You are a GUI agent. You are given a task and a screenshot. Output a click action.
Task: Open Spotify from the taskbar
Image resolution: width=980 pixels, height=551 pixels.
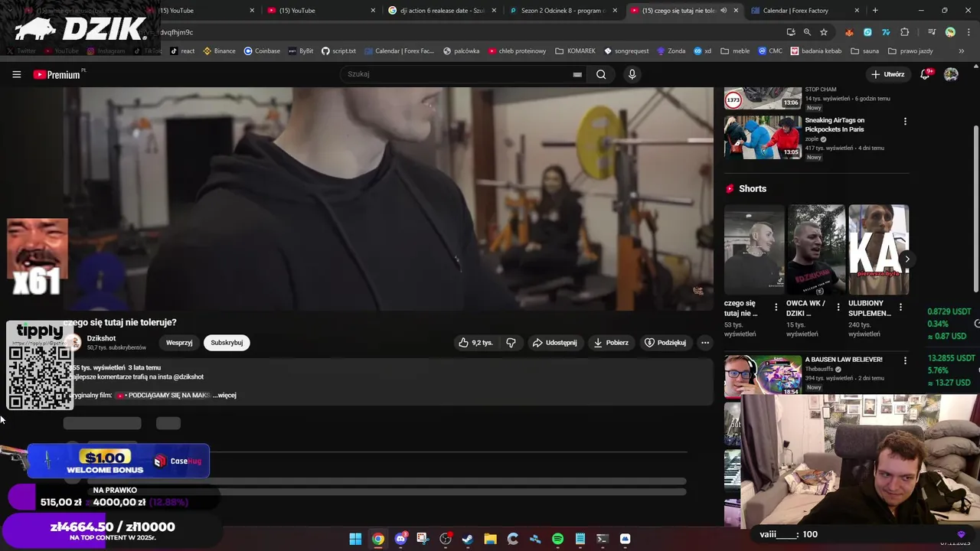coord(557,539)
